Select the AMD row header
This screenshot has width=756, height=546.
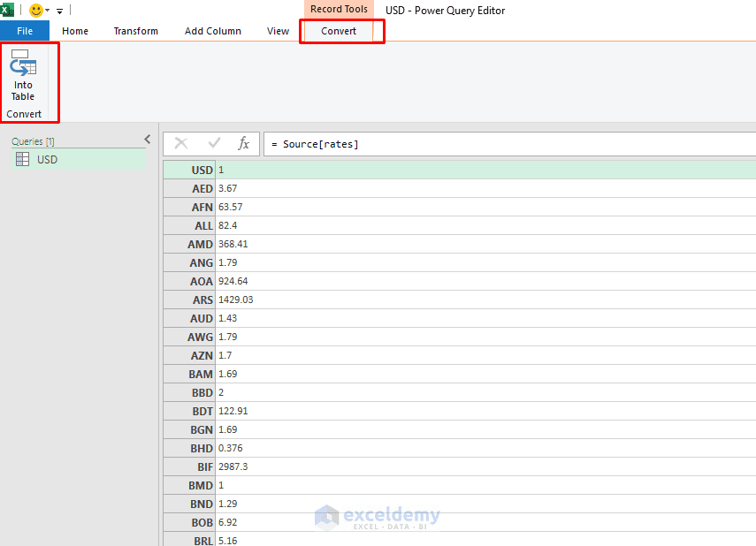coord(189,245)
